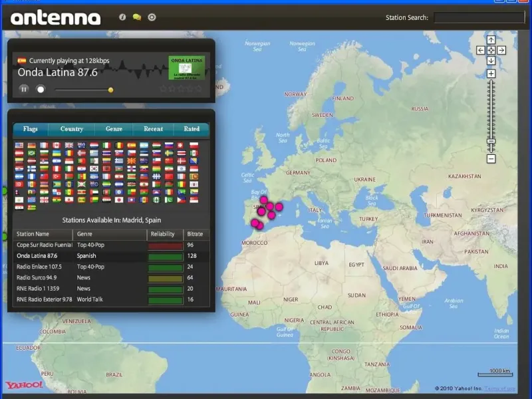Select the United States flag
Image resolution: width=532 pixels, height=399 pixels.
click(x=19, y=145)
